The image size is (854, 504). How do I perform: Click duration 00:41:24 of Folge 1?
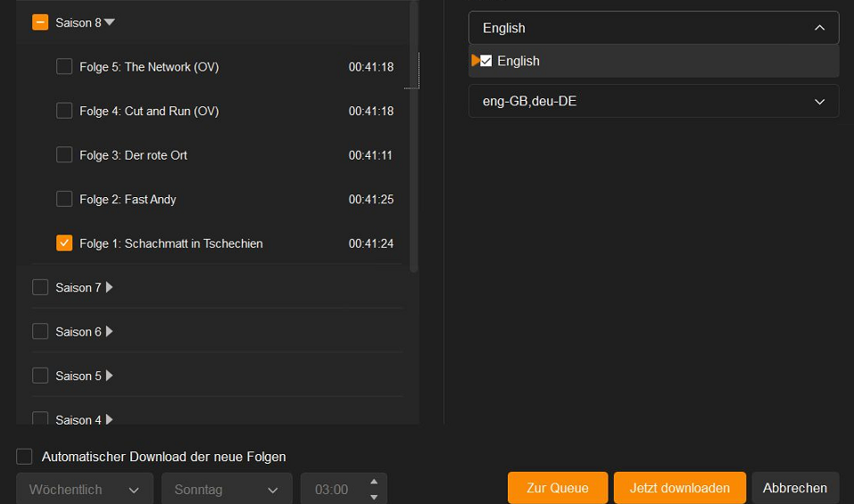(x=371, y=244)
